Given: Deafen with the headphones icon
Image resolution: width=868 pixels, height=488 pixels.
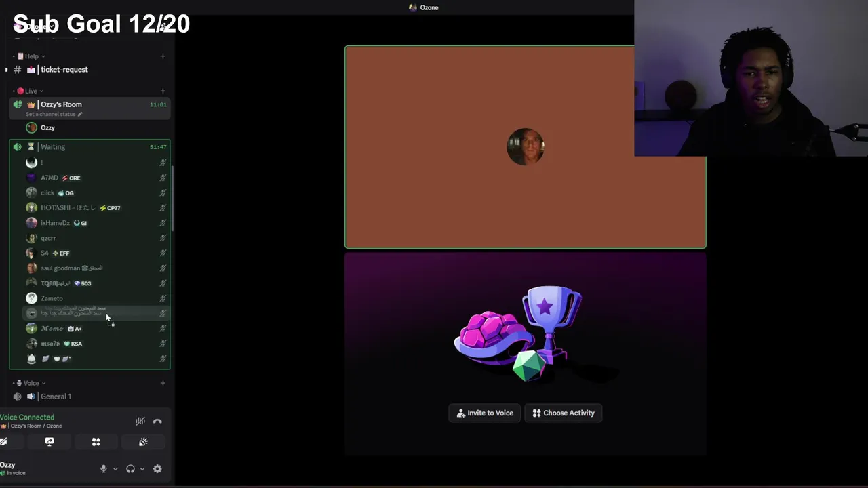Looking at the screenshot, I should (x=130, y=468).
